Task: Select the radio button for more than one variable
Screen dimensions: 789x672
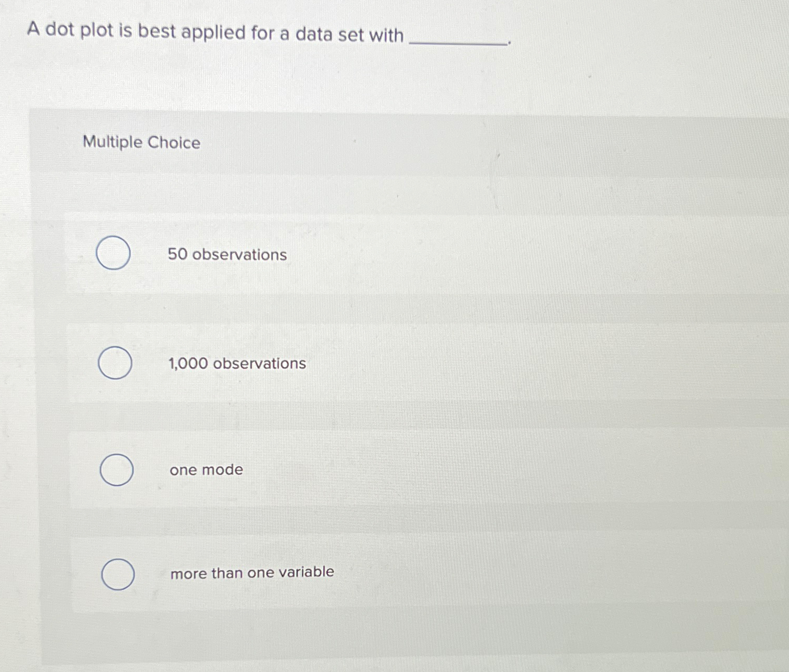Action: tap(118, 574)
